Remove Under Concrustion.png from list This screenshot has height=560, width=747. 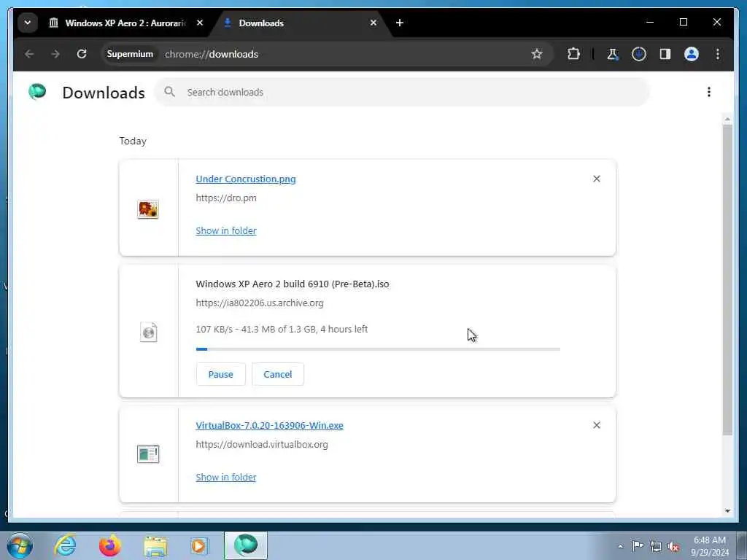coord(597,179)
